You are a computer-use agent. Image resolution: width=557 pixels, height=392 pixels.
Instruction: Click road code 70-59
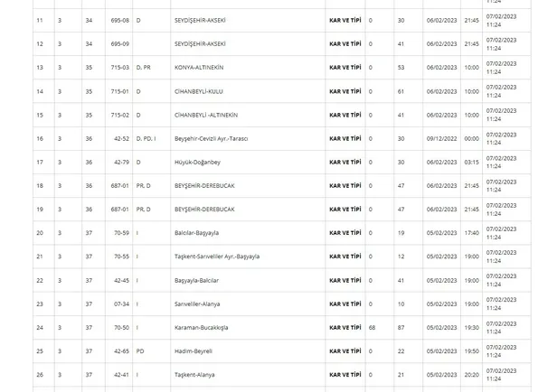coord(120,233)
